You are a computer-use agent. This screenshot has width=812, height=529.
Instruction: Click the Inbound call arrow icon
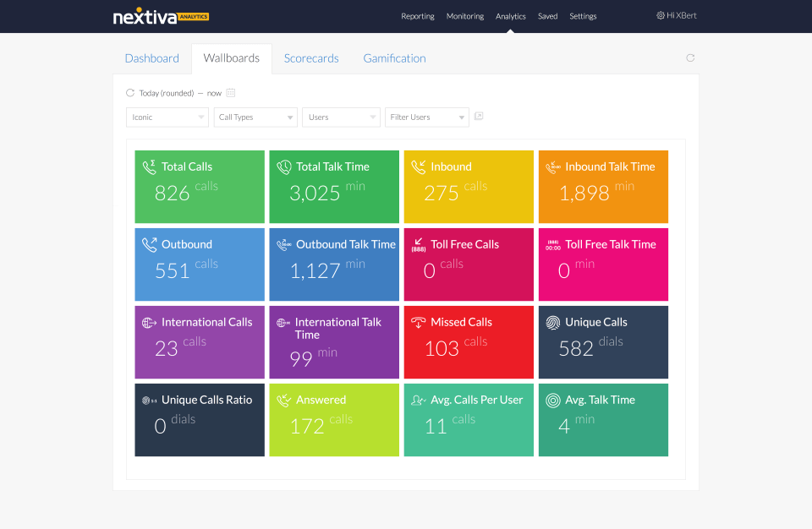pyautogui.click(x=419, y=166)
